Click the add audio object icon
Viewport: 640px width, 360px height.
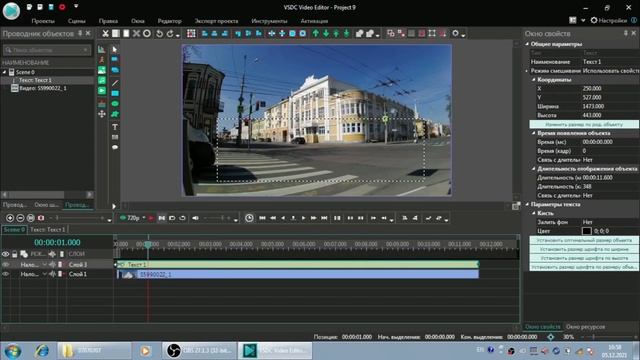(102, 80)
